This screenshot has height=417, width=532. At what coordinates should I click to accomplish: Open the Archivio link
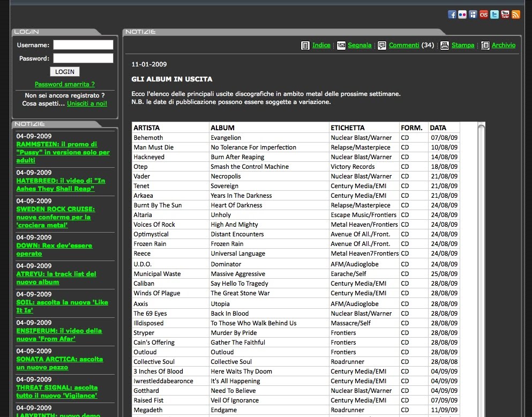(x=504, y=45)
